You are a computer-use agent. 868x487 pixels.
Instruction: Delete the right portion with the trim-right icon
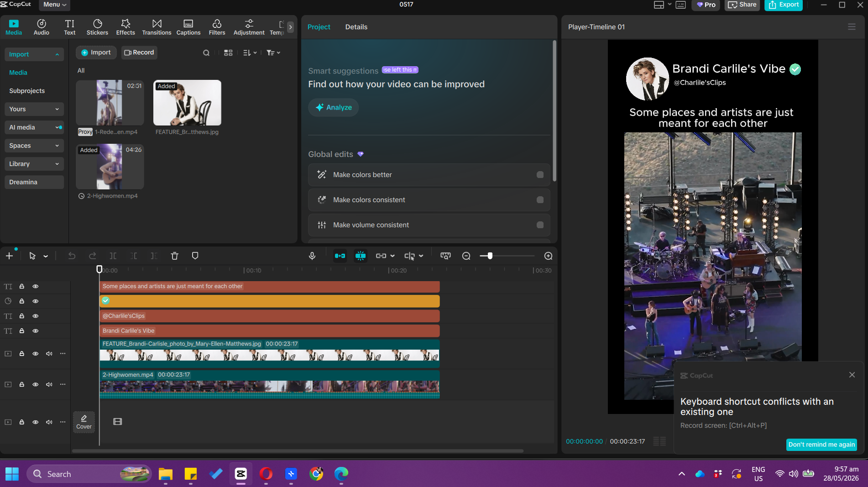[154, 256]
